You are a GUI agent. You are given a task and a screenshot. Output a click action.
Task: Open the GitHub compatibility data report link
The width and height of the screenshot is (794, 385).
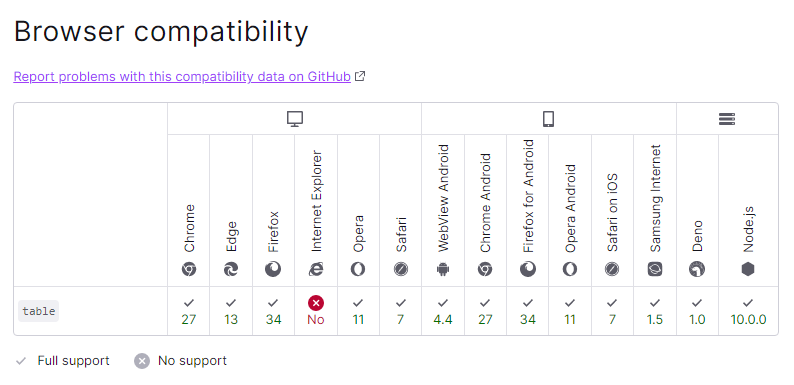click(x=182, y=76)
